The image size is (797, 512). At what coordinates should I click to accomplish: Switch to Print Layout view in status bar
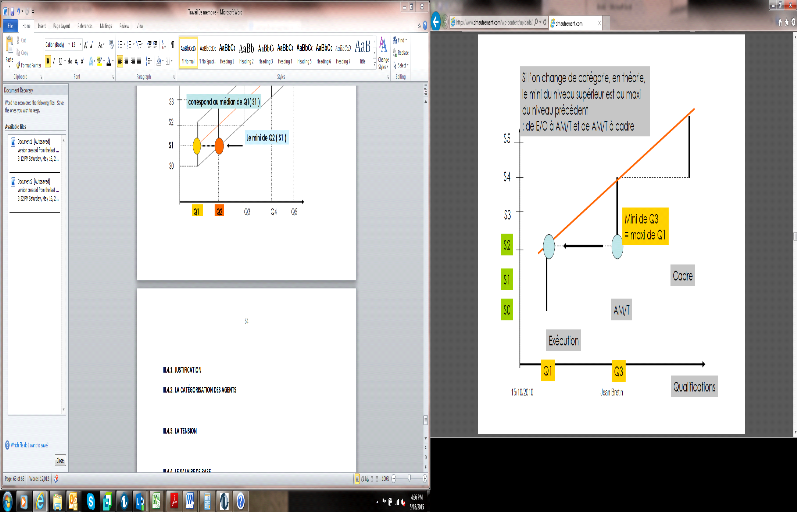point(357,478)
